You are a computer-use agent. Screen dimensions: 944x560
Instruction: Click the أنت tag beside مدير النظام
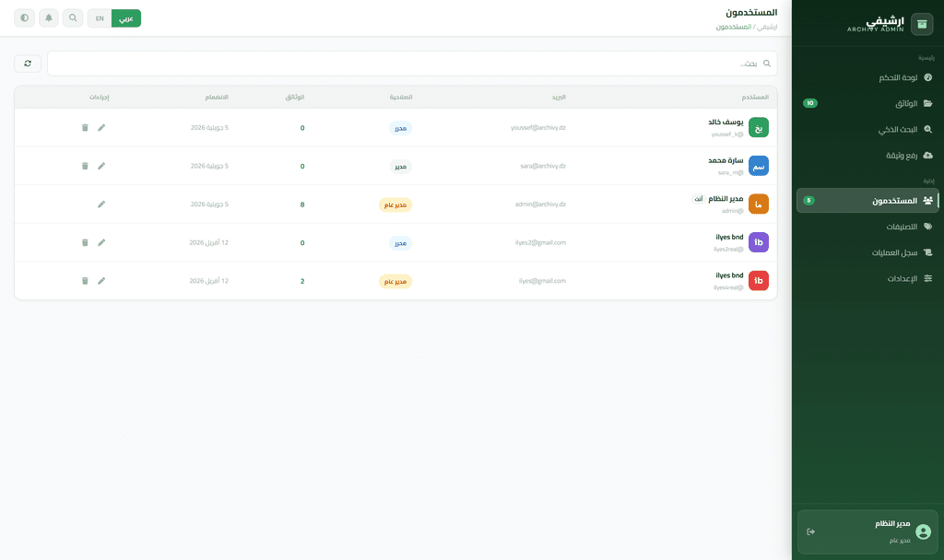[699, 199]
